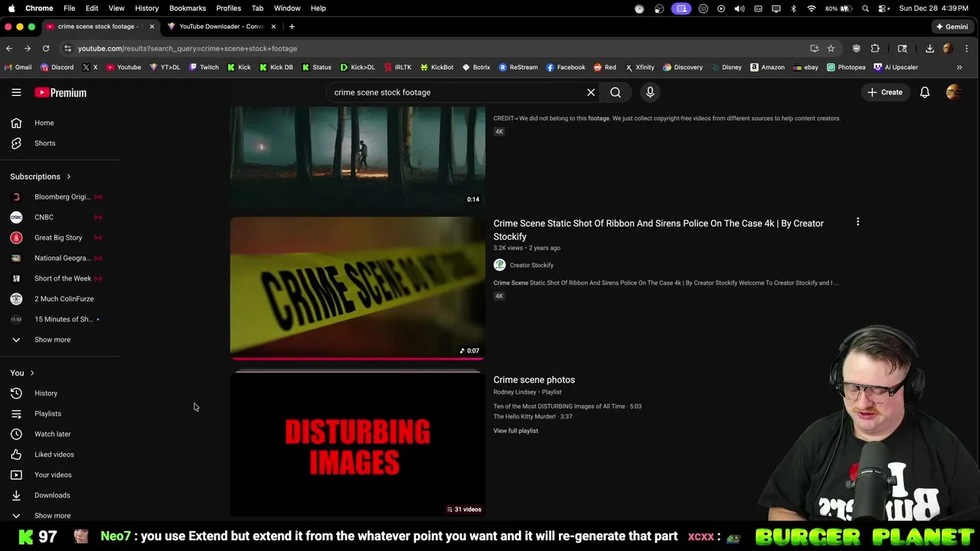Open Gmail bookmark
Image resolution: width=980 pixels, height=551 pixels.
(x=18, y=67)
